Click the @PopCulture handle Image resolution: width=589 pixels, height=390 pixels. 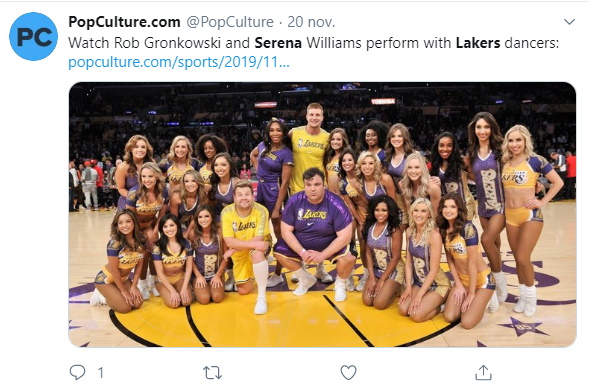(230, 22)
